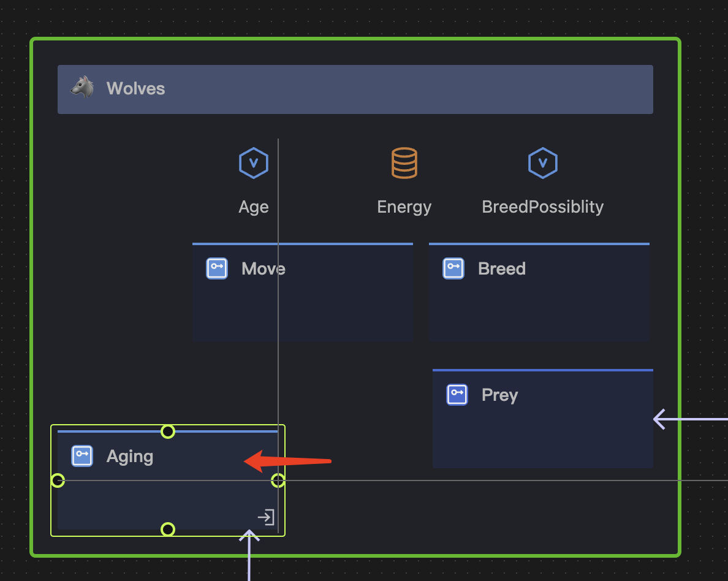Image resolution: width=728 pixels, height=581 pixels.
Task: Click the Aging action key icon
Action: 82,456
